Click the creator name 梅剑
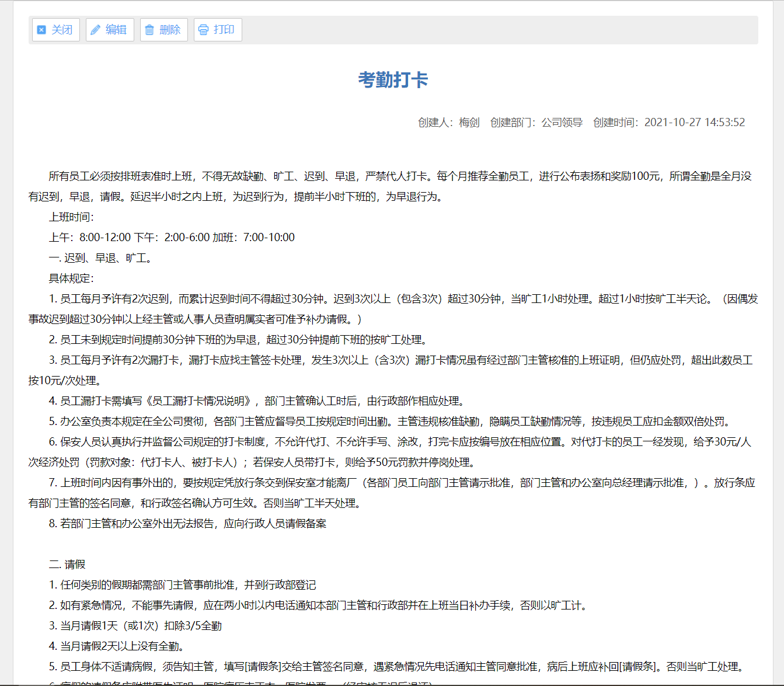 (469, 122)
